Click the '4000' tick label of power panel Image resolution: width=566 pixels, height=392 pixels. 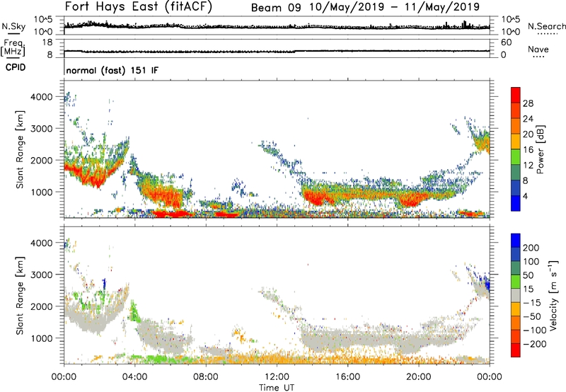point(42,97)
